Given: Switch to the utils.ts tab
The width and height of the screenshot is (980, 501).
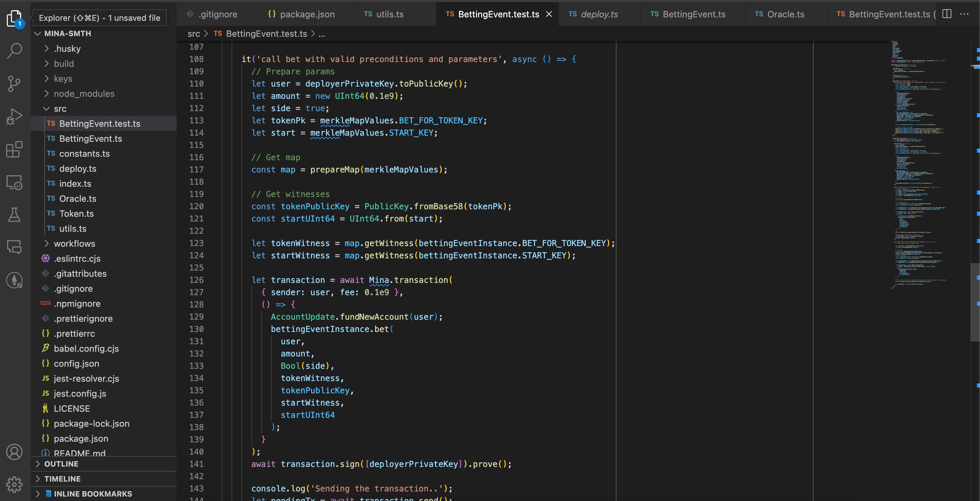Looking at the screenshot, I should (x=395, y=14).
